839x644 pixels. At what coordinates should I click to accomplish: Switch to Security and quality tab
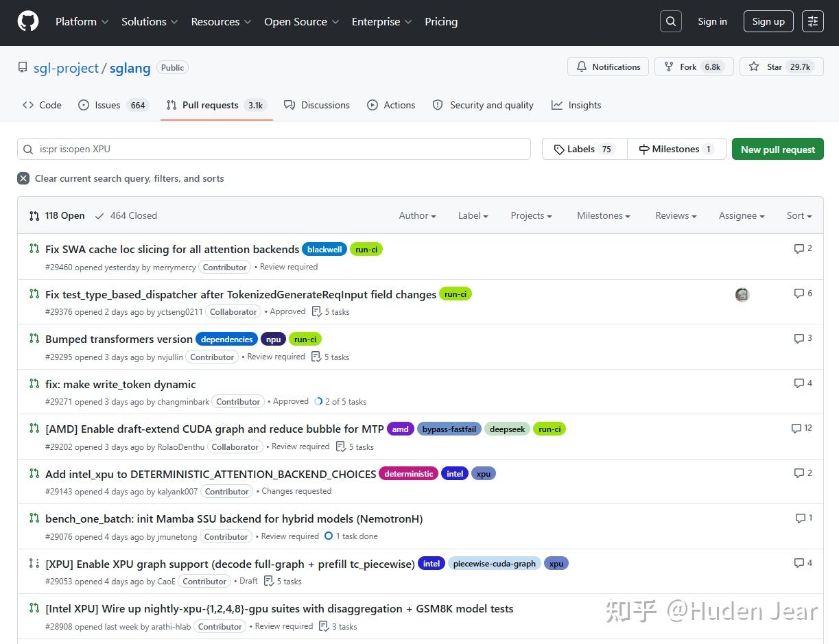(483, 105)
